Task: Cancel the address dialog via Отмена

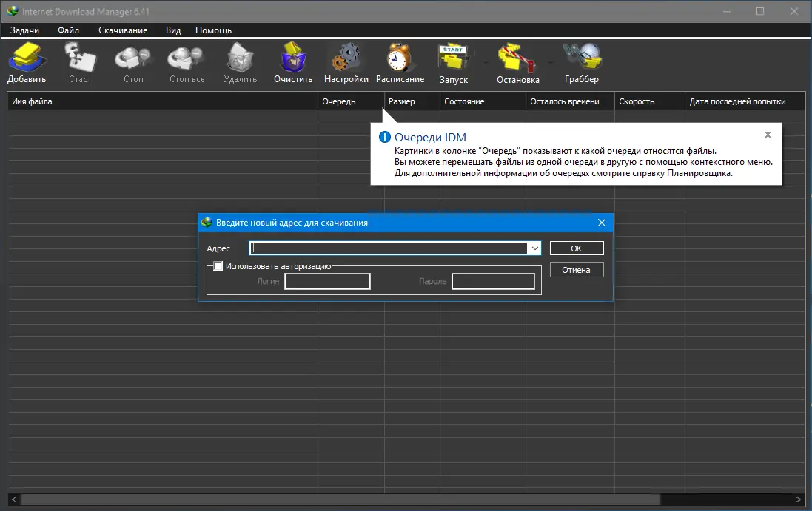Action: click(577, 269)
